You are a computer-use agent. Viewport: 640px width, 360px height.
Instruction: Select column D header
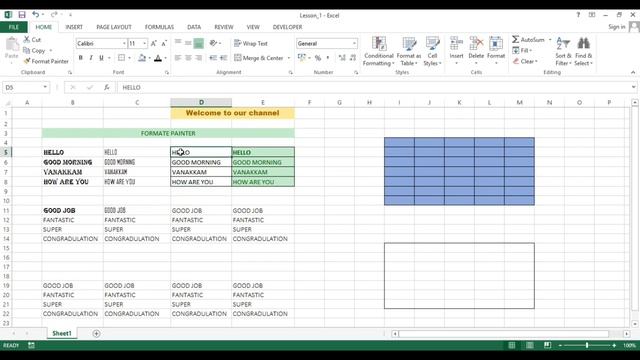(x=201, y=102)
